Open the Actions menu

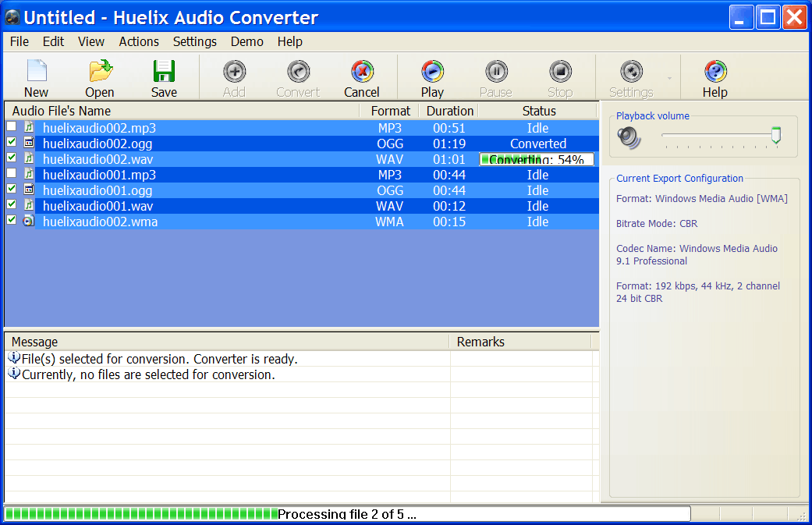coord(139,41)
